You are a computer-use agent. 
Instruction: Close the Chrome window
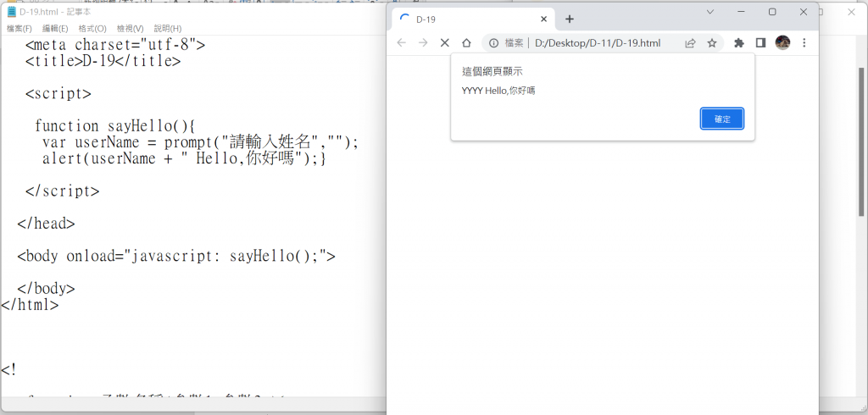tap(804, 12)
